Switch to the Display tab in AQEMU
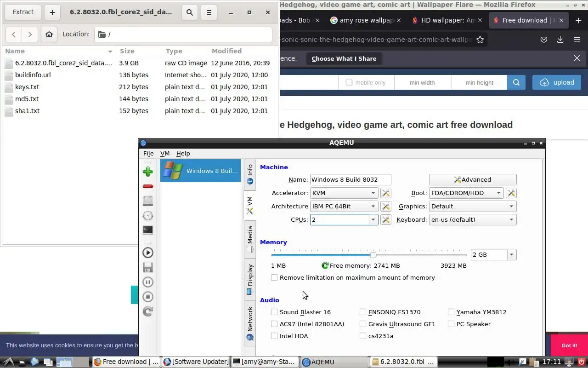The image size is (588, 368). [x=250, y=279]
